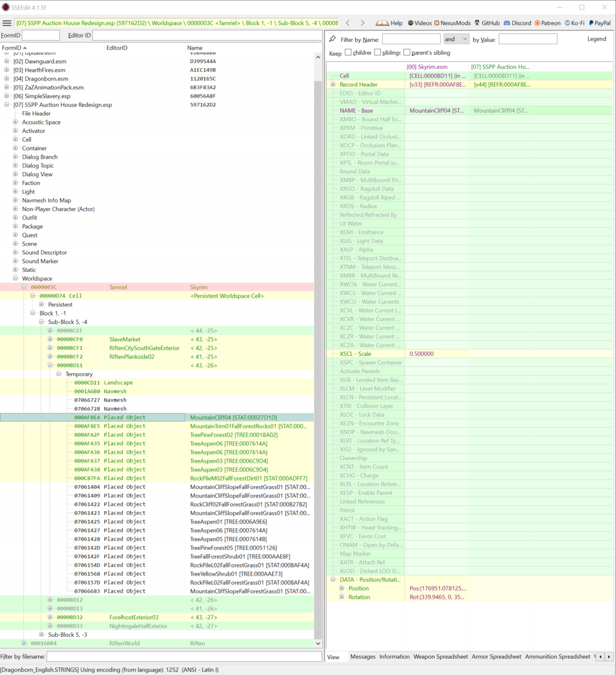Open the Patreon button
The height and width of the screenshot is (675, 616).
click(547, 23)
